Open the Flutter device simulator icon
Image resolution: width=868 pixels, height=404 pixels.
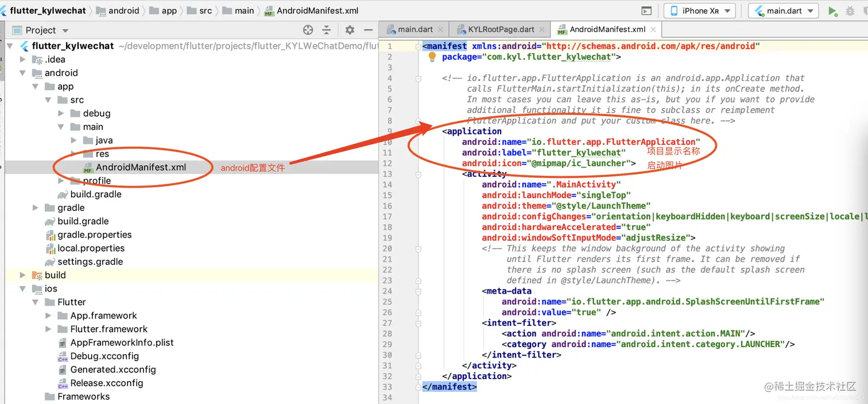click(646, 11)
